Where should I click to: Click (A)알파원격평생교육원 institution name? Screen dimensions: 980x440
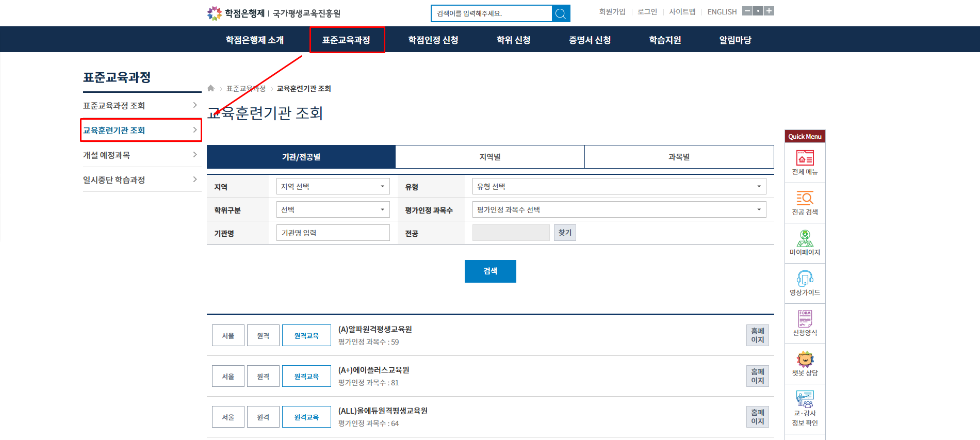pyautogui.click(x=375, y=329)
